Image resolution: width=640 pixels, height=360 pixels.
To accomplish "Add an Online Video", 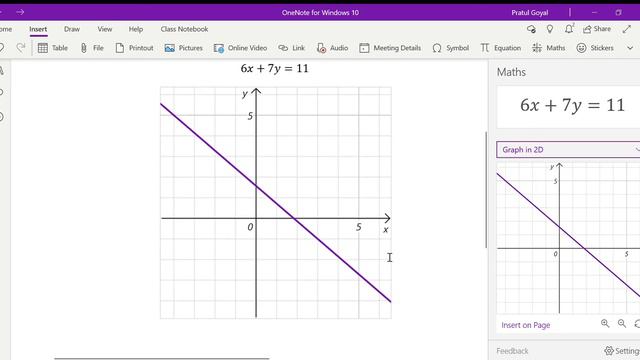I will (x=240, y=48).
